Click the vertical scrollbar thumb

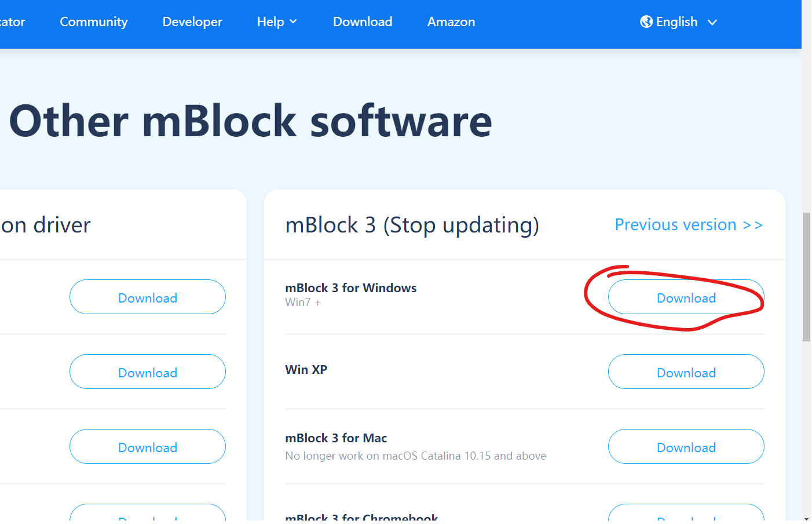pos(806,277)
